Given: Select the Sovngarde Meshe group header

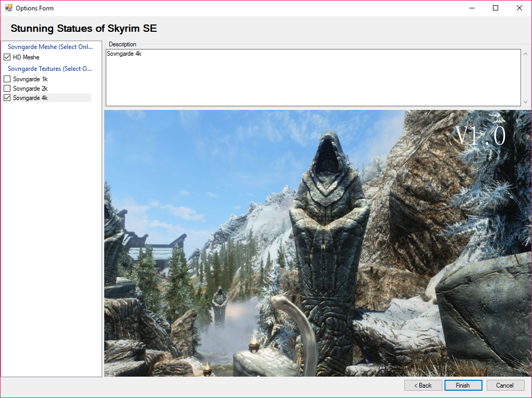Looking at the screenshot, I should click(50, 47).
